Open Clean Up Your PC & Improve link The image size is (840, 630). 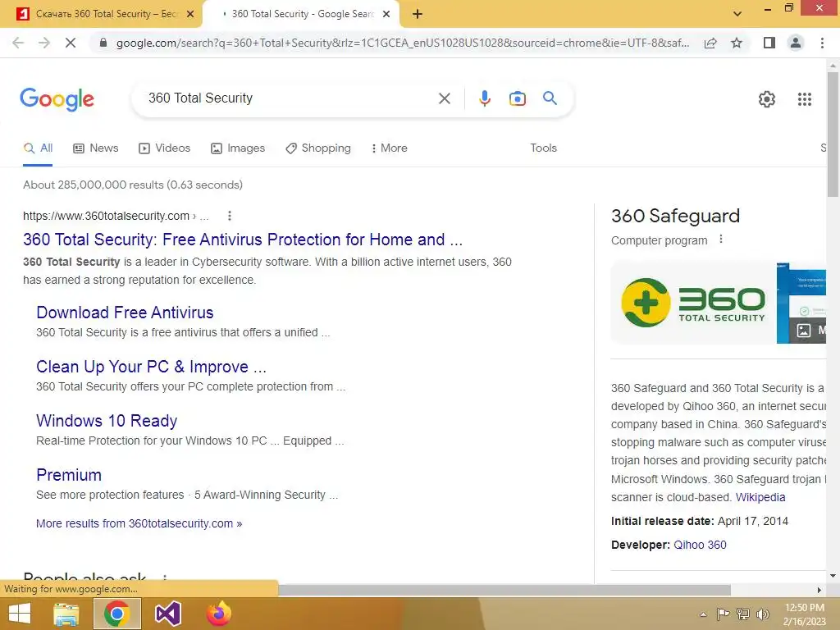151,367
